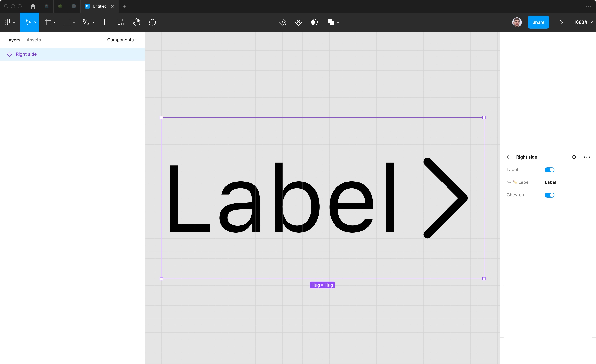
Task: Open the Resources components tool
Action: 120,22
